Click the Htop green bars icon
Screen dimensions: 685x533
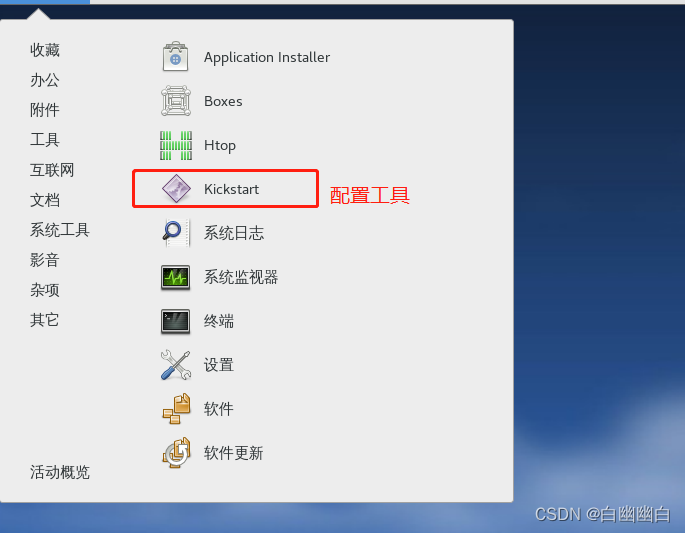pyautogui.click(x=176, y=145)
